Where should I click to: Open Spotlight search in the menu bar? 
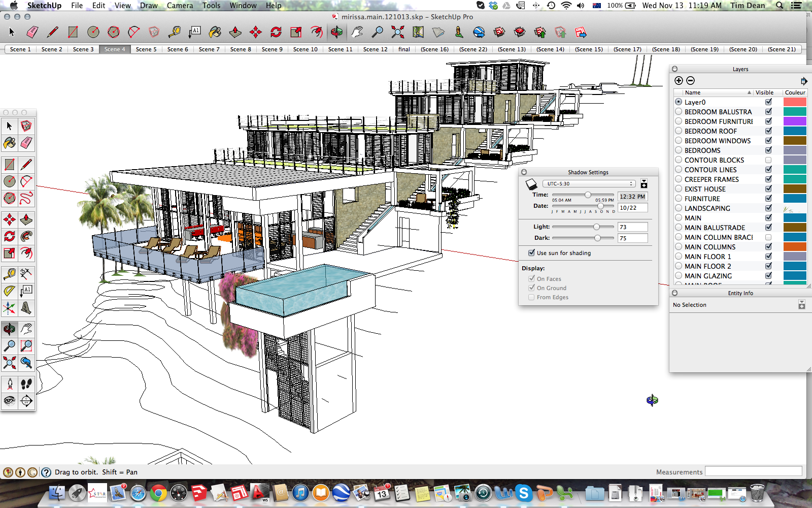tap(780, 6)
